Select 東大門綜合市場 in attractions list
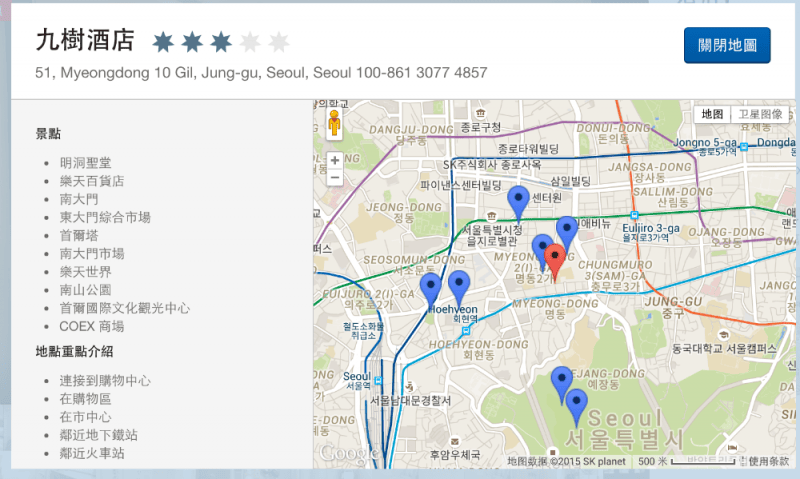 pos(105,217)
